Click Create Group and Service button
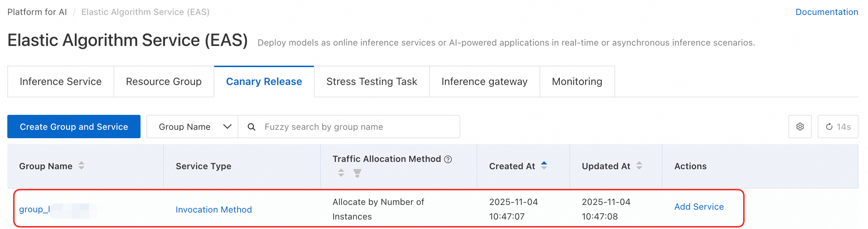The width and height of the screenshot is (868, 229). [74, 127]
